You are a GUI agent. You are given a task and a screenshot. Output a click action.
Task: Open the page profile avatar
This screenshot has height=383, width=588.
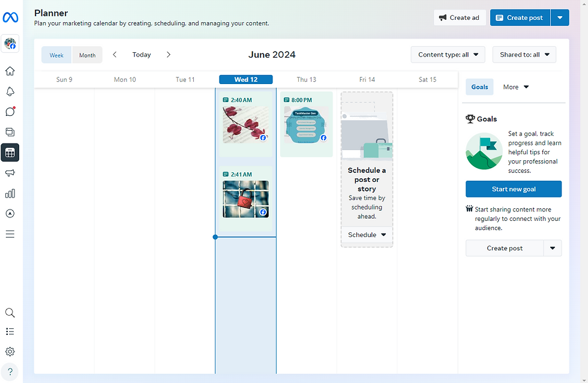[x=10, y=43]
